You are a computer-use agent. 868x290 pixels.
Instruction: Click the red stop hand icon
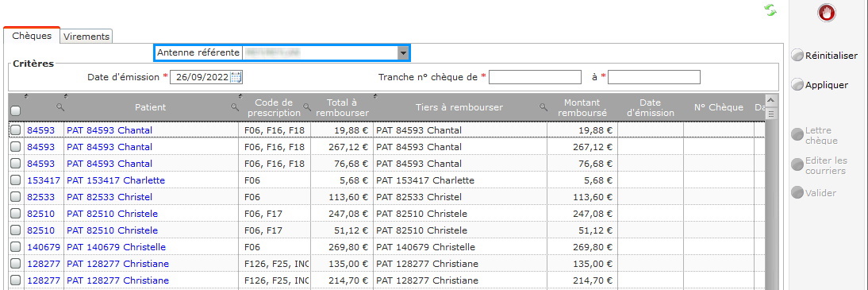point(827,13)
